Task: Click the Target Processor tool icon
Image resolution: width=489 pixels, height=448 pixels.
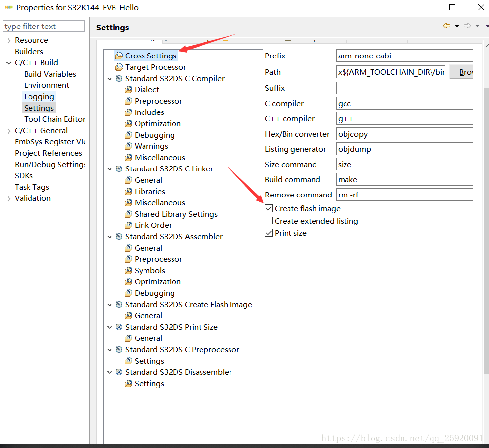Action: (x=119, y=67)
